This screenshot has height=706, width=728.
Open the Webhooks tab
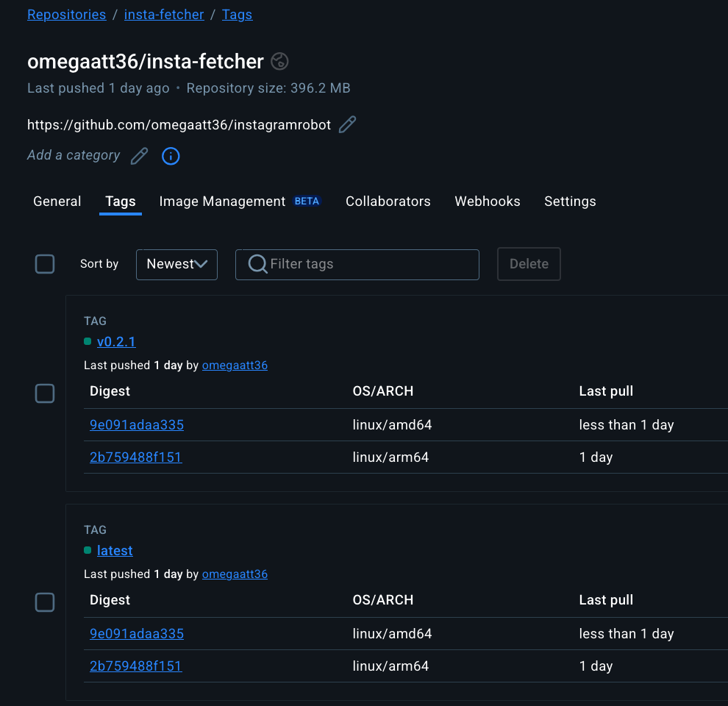pos(488,201)
